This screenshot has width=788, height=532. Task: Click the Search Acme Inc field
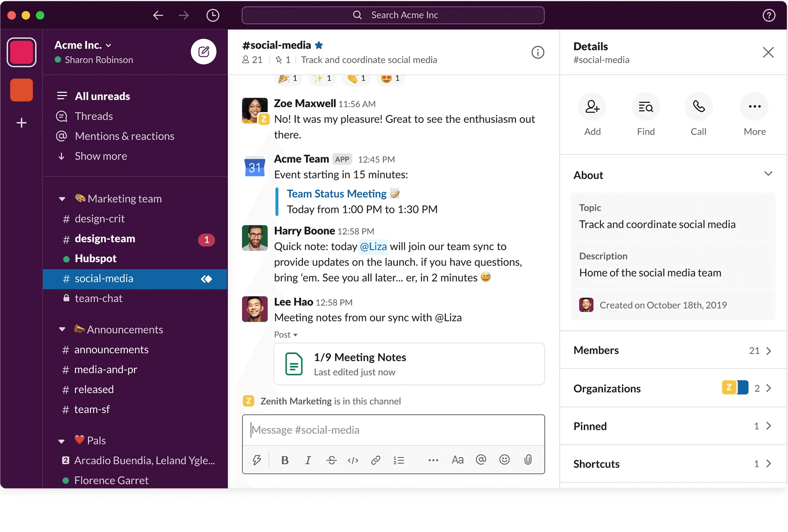point(393,15)
